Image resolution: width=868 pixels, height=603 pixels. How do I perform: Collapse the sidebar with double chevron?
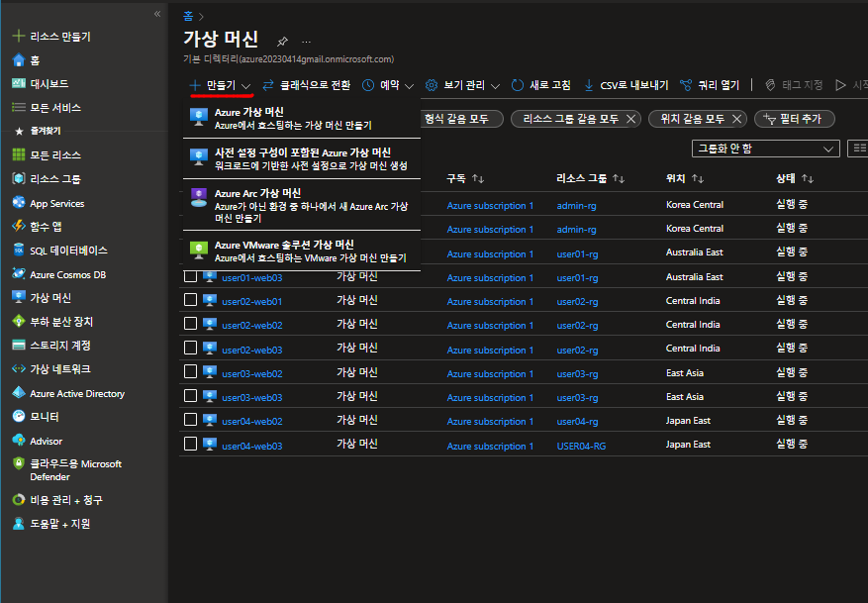tap(157, 14)
